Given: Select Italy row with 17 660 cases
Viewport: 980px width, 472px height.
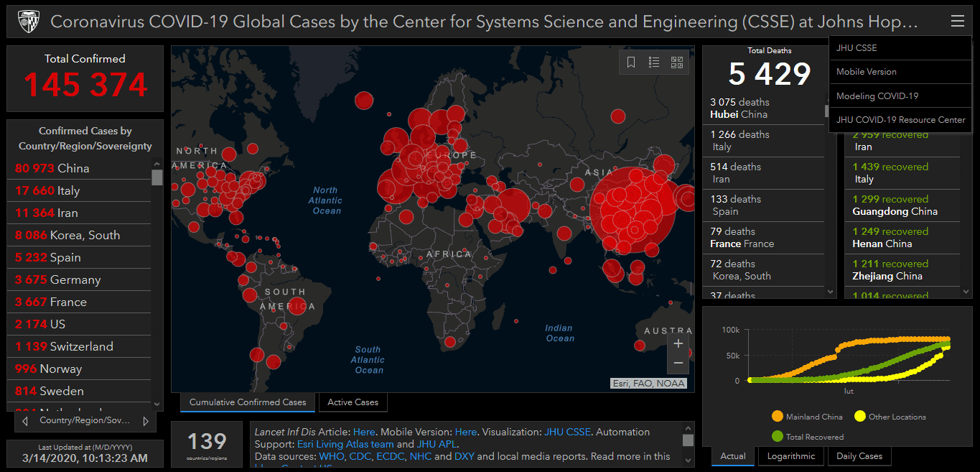Looking at the screenshot, I should pyautogui.click(x=80, y=190).
